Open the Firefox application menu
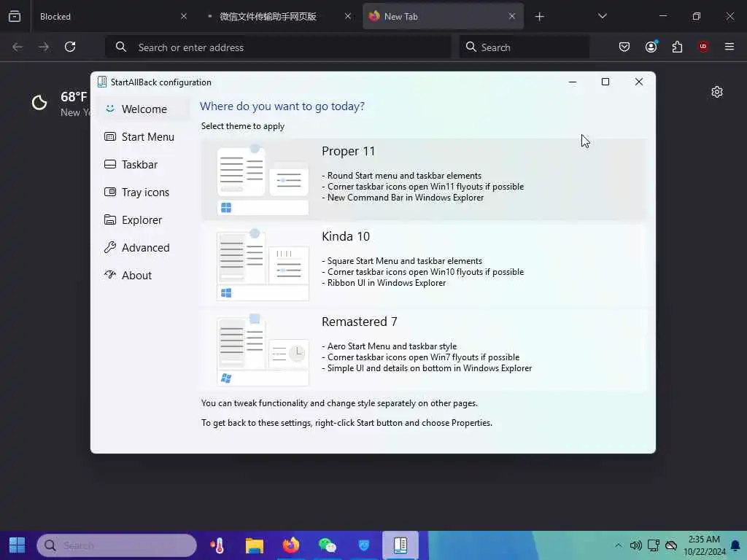 (x=729, y=47)
